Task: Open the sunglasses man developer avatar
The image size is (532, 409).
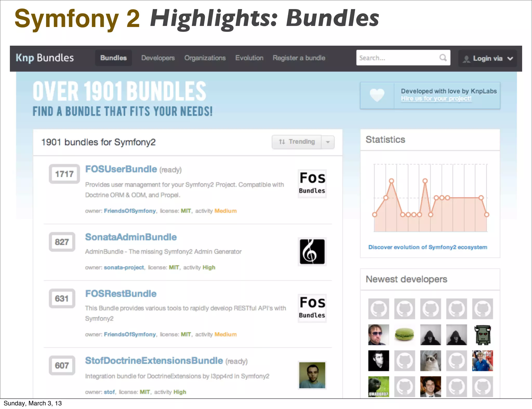Action: pos(378,335)
